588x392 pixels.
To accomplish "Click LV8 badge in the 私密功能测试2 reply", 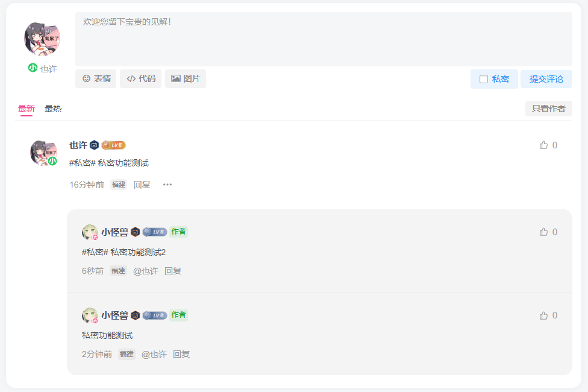I will 155,232.
